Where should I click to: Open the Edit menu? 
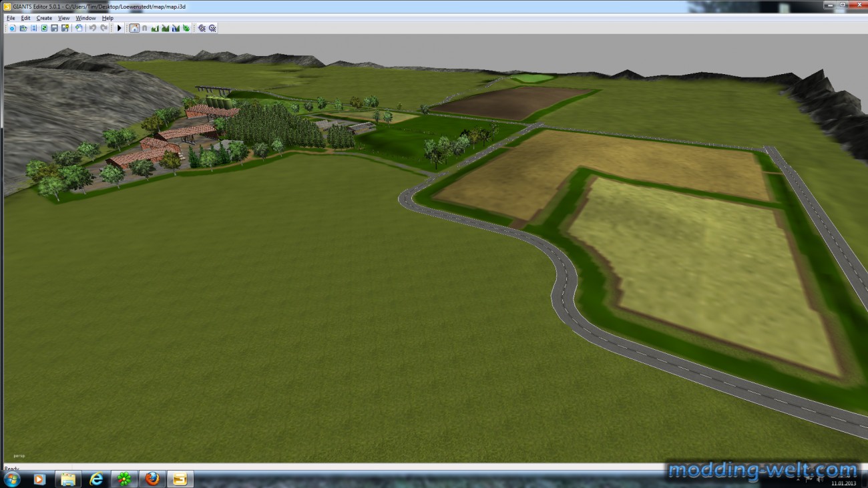point(25,18)
